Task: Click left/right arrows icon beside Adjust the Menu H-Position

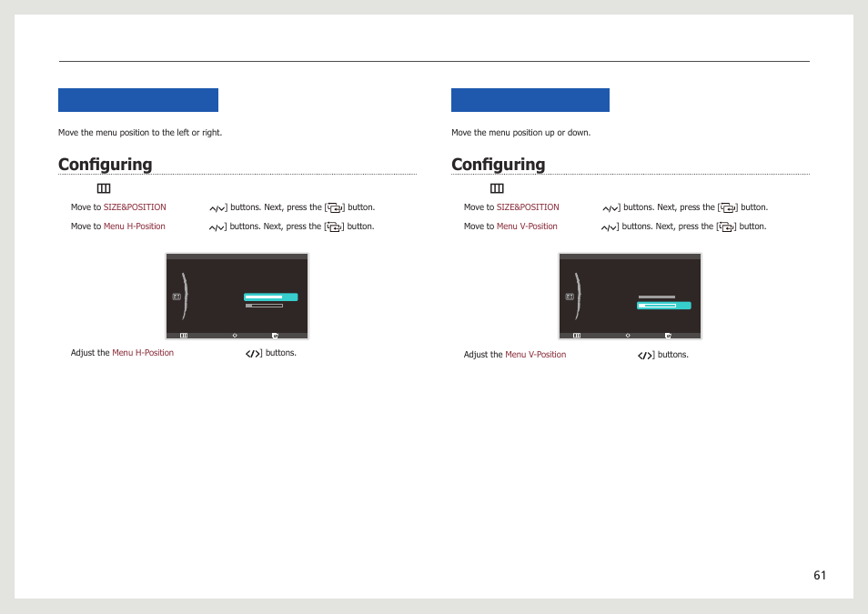Action: point(253,354)
